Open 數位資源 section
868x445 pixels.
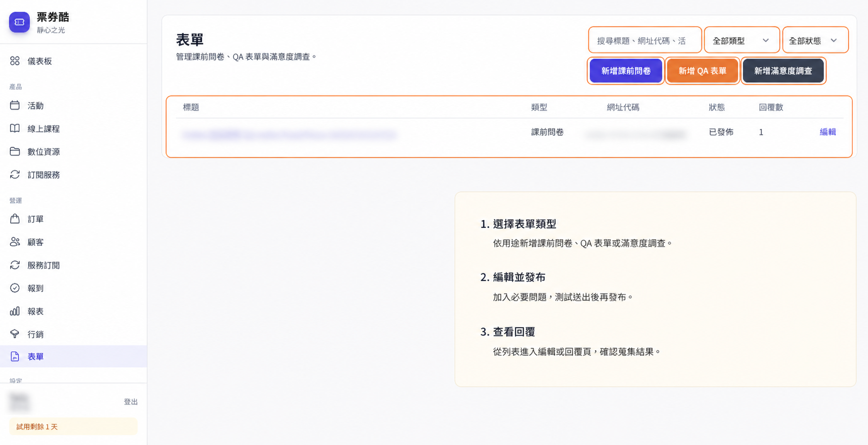[73, 152]
